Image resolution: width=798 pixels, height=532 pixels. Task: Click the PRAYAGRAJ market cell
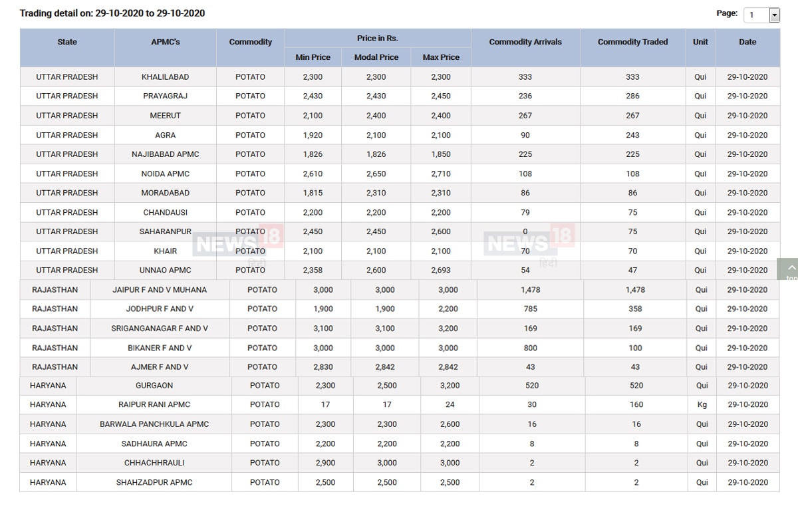[166, 96]
